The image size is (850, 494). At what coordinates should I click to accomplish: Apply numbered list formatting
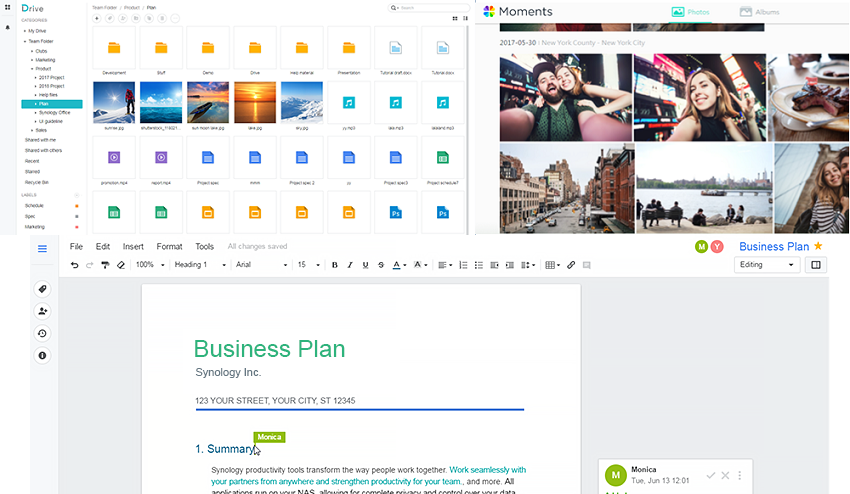tap(463, 265)
